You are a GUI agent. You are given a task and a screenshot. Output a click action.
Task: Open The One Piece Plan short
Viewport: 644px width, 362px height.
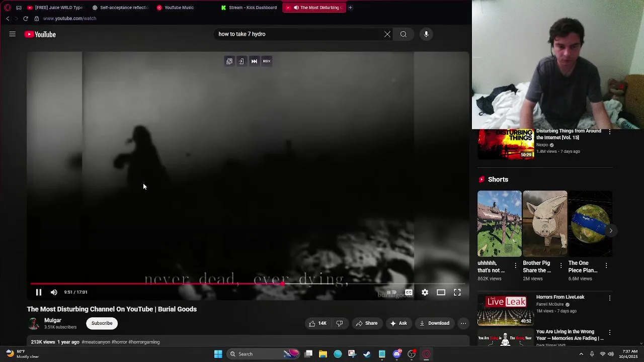[x=590, y=224]
